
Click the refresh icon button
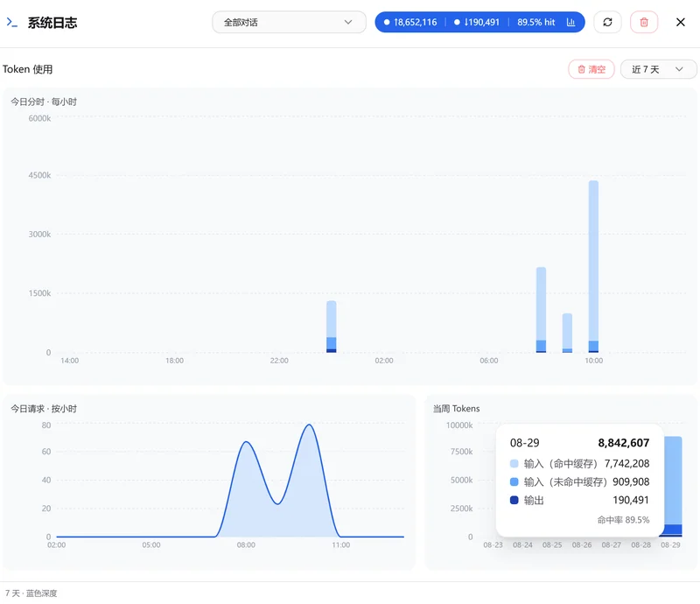point(607,23)
